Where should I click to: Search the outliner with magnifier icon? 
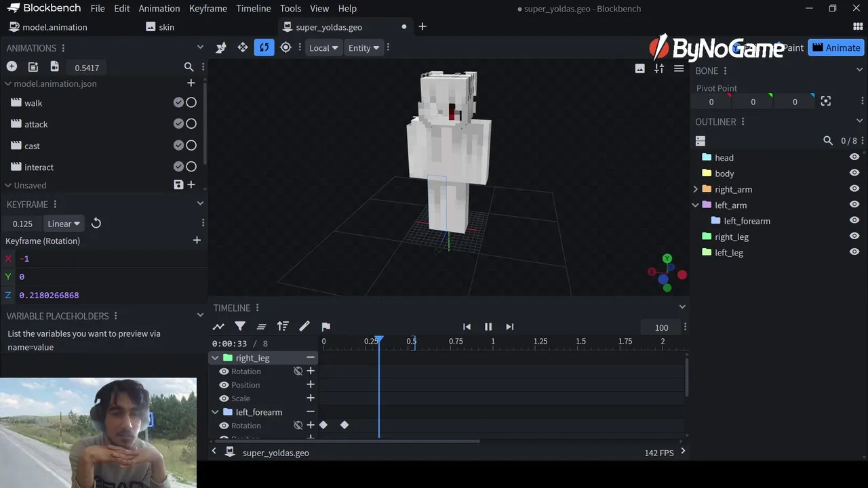point(828,141)
